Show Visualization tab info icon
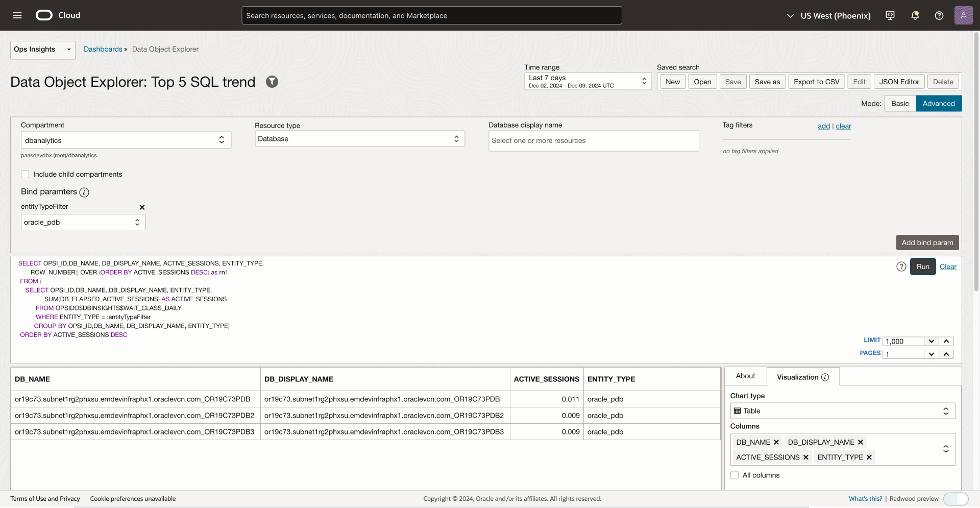The image size is (980, 508). point(825,377)
